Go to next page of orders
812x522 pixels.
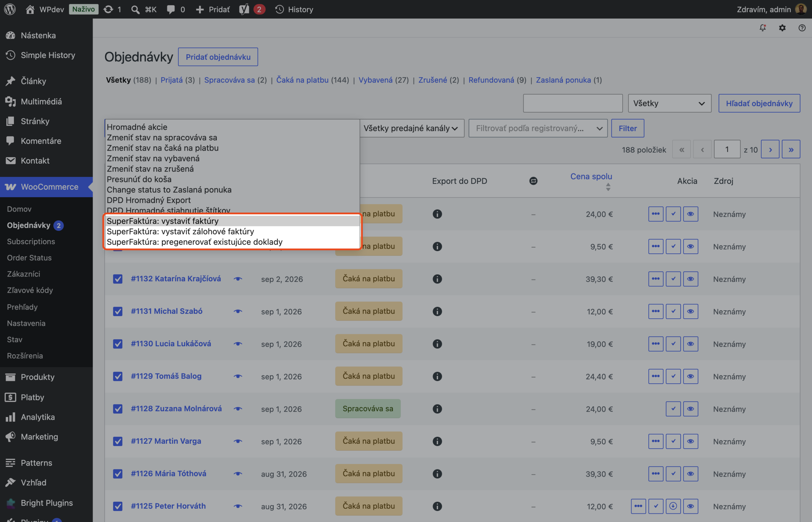tap(770, 149)
